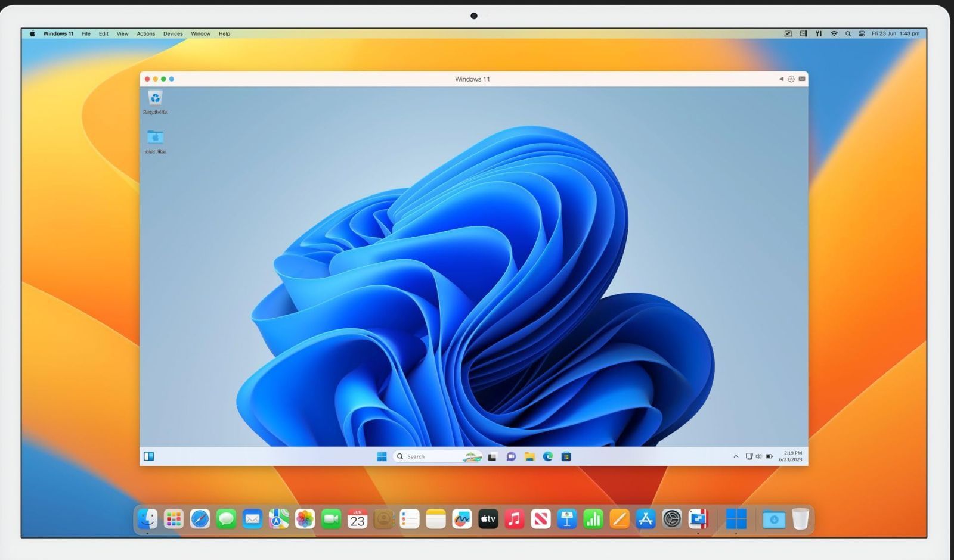Open the Devices menu in Parallels
The height and width of the screenshot is (560, 954).
(x=173, y=34)
